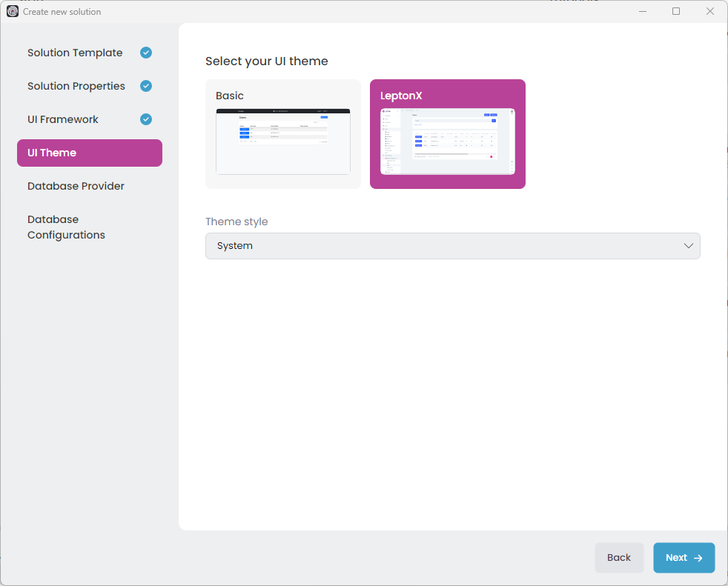Screen dimensions: 728x586
Task: Click the 'Create new solution' window title
Action: pyautogui.click(x=62, y=12)
